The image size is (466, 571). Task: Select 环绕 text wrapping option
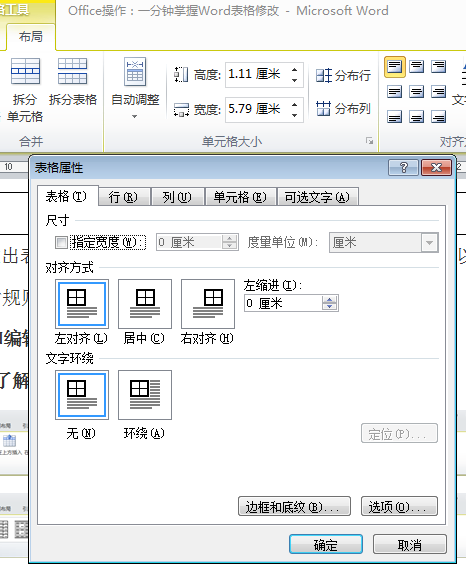point(145,395)
